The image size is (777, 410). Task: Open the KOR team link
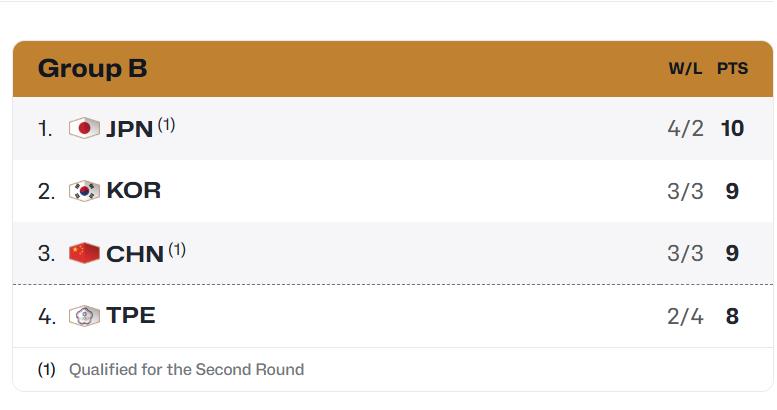click(x=134, y=191)
